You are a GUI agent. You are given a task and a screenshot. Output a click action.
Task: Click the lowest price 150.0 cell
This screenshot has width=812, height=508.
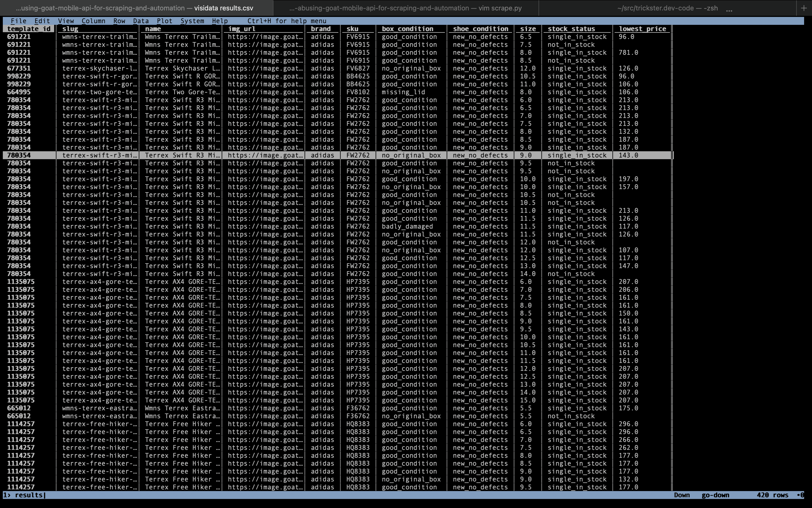tap(628, 313)
